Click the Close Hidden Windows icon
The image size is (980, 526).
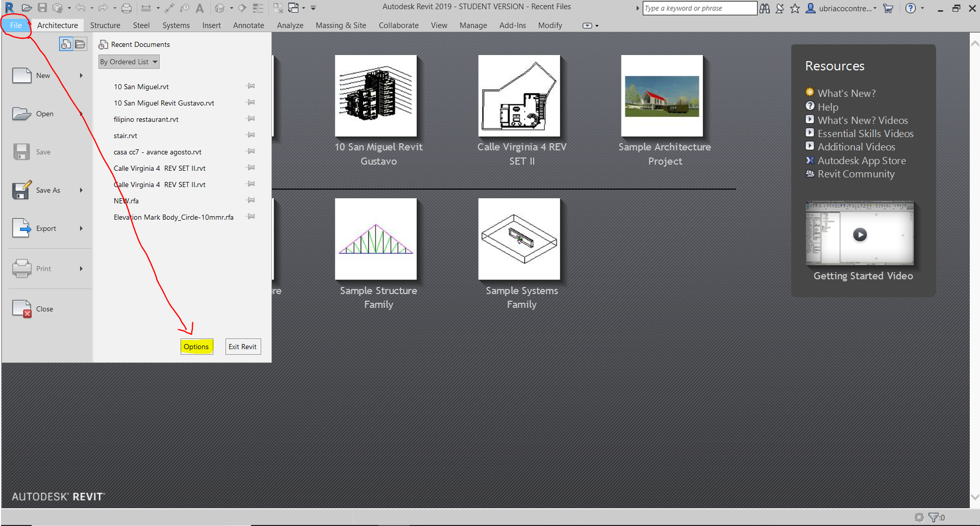[278, 8]
